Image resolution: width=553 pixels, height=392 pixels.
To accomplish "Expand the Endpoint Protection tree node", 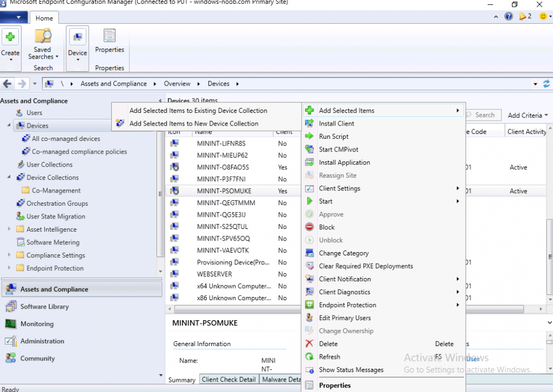I will (9, 268).
